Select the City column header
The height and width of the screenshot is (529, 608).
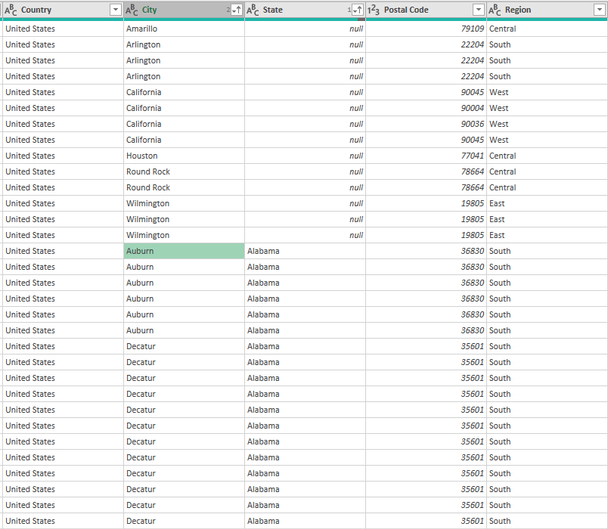pyautogui.click(x=184, y=10)
